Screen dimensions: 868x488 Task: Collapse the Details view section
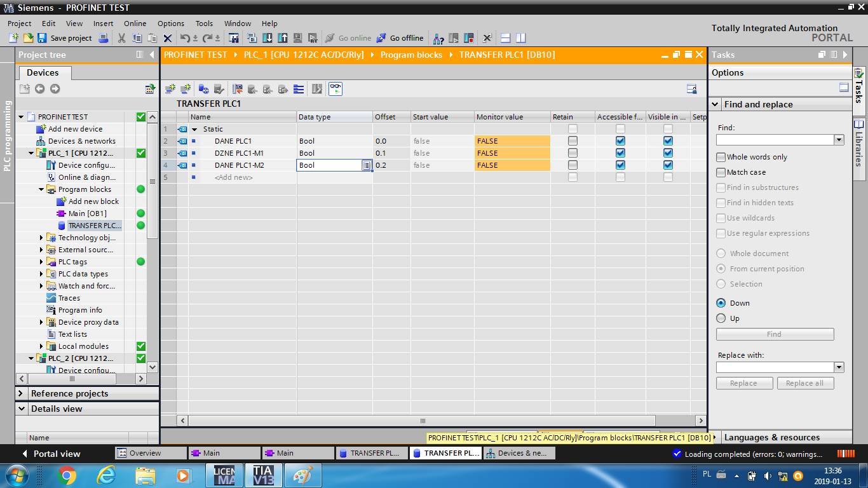(x=21, y=409)
